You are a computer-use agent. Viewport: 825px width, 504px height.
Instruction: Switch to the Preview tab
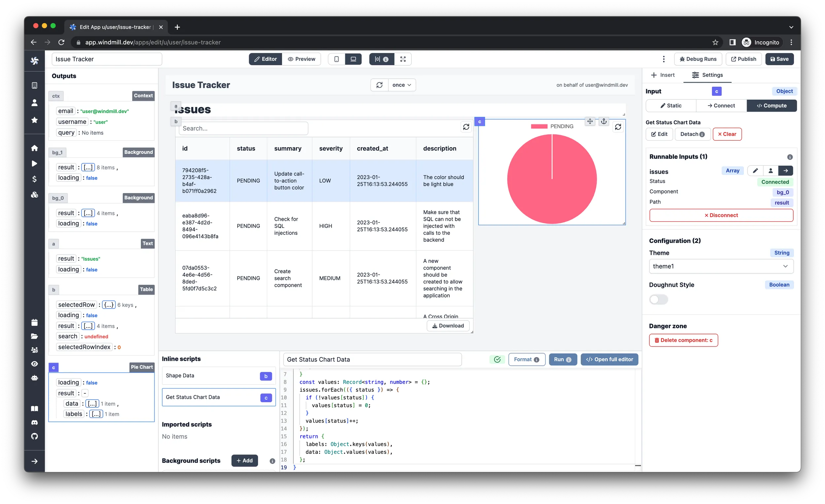302,59
